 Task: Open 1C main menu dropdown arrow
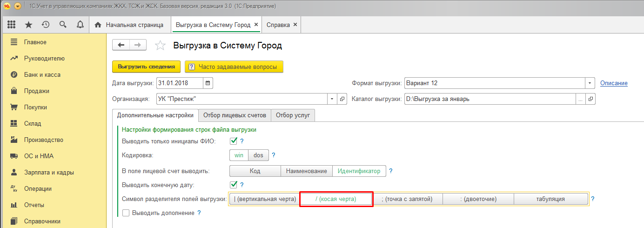click(x=18, y=7)
